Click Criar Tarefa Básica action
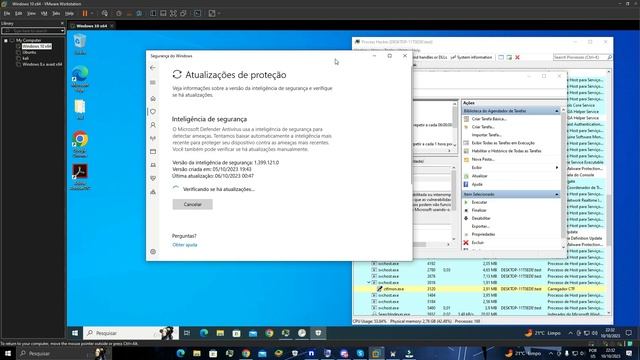This screenshot has width=640, height=360. point(489,119)
